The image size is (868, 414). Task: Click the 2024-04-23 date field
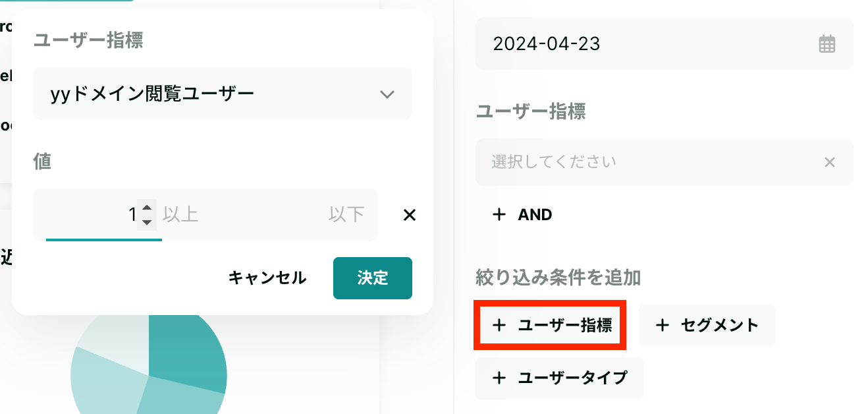[664, 44]
